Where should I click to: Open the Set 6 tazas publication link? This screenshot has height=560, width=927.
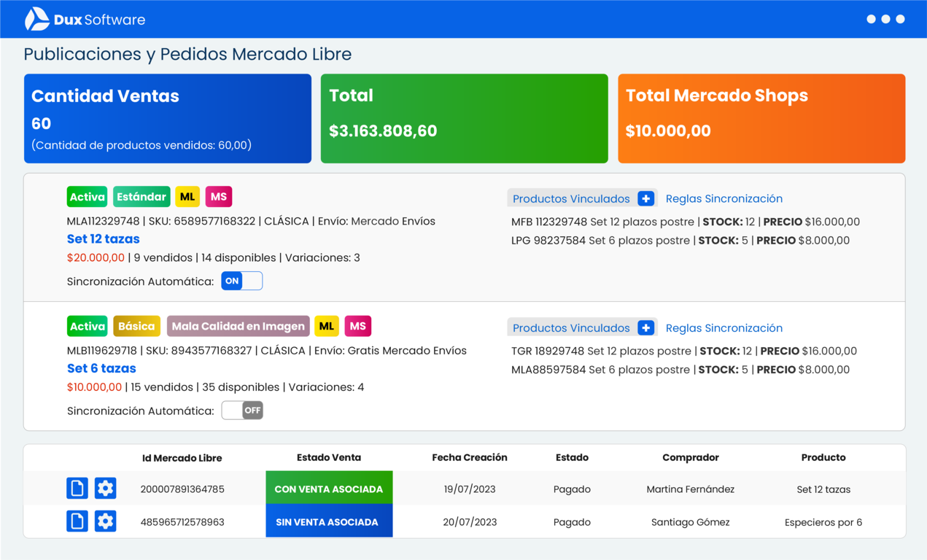click(x=101, y=368)
